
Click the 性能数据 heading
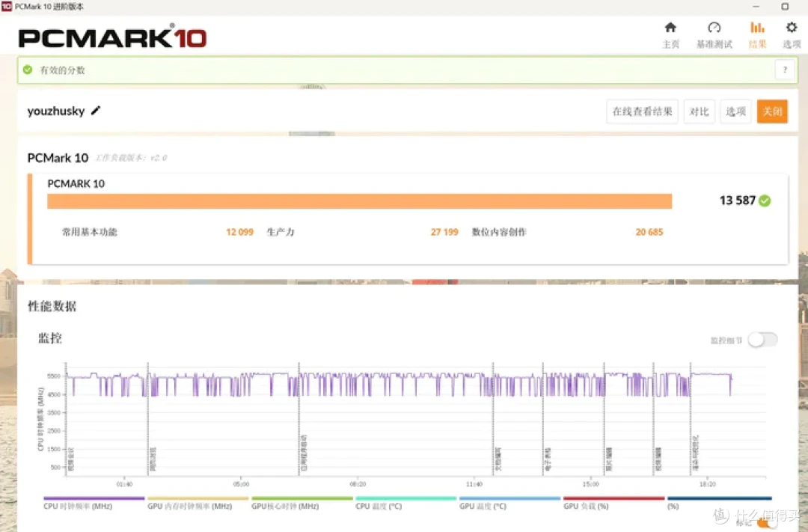tap(52, 306)
